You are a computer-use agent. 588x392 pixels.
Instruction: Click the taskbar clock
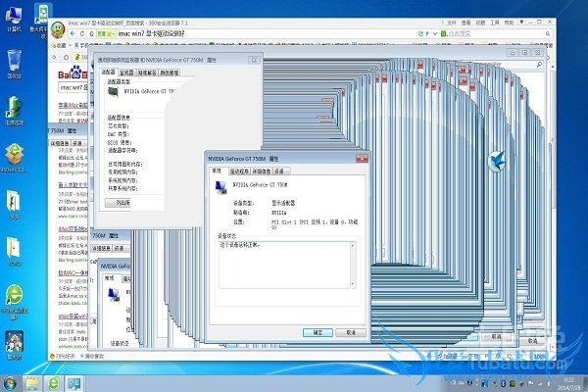568,383
